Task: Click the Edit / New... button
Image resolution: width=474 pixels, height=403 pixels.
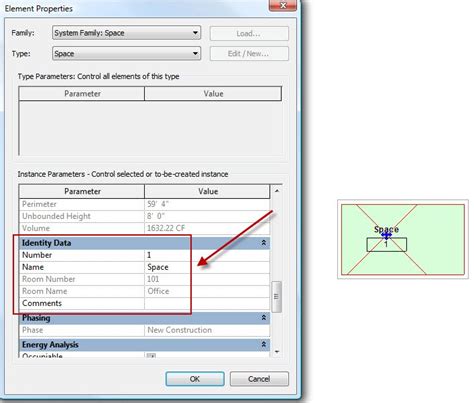Action: point(249,54)
